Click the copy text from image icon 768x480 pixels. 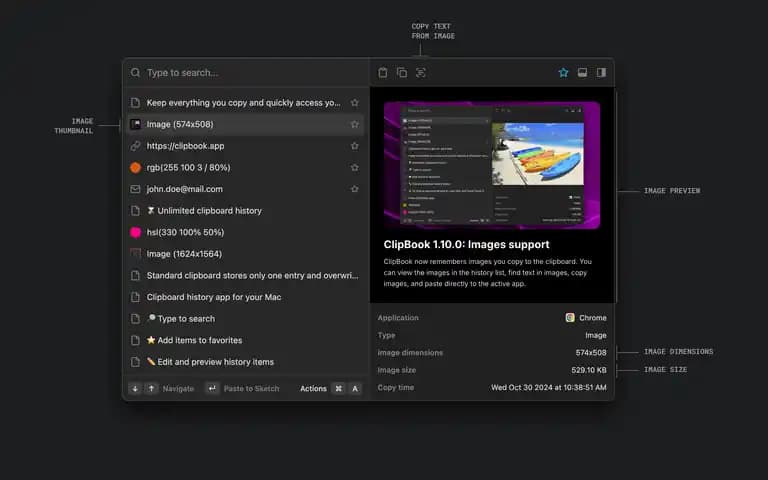(x=421, y=72)
